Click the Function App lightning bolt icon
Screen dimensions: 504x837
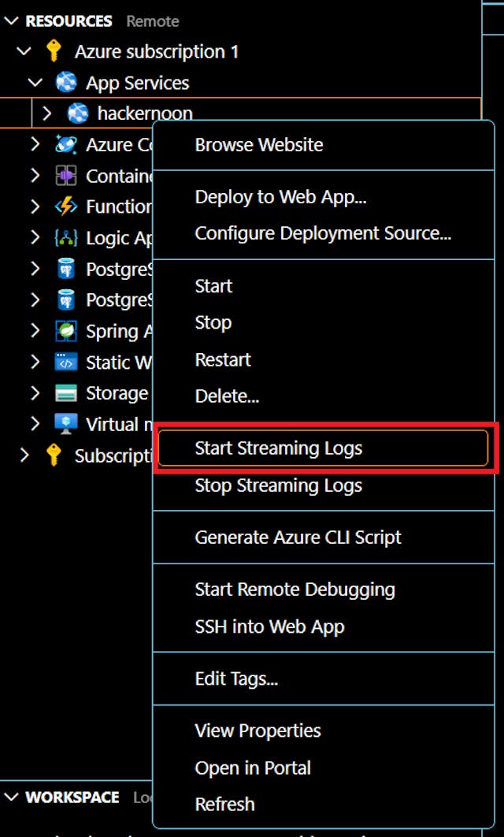66,206
